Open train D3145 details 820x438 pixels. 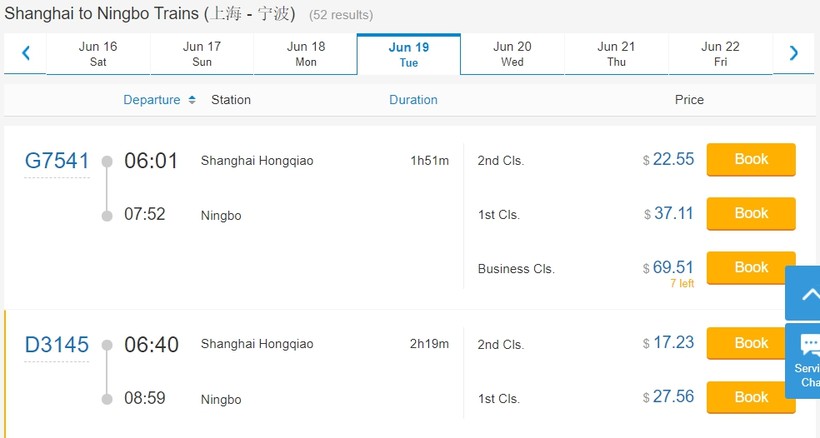(57, 345)
